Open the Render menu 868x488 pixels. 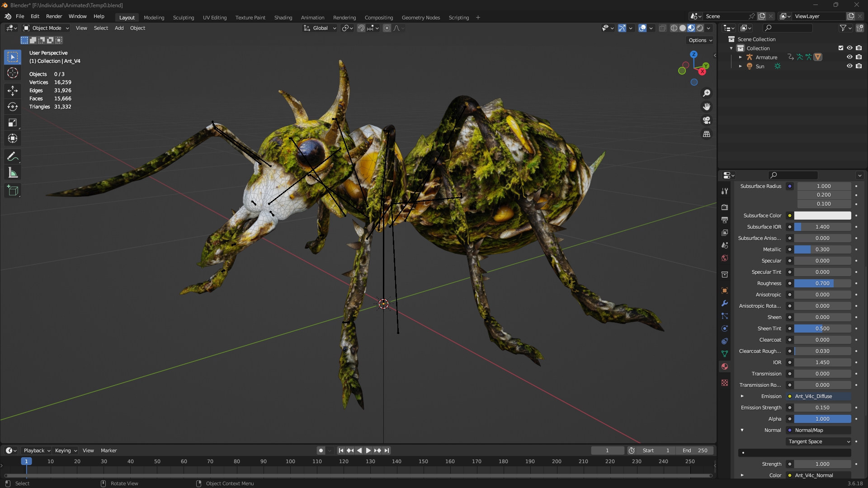click(54, 16)
